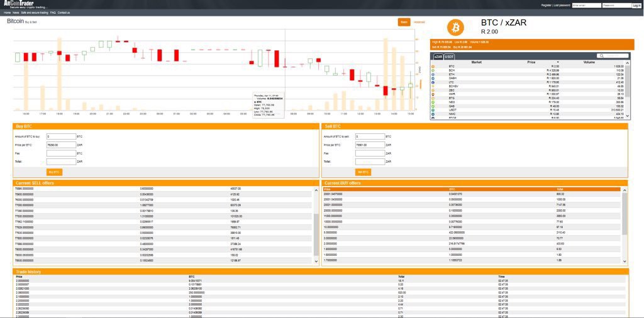The height and width of the screenshot is (318, 644).
Task: Focus the buy Fee field
Action: [61, 153]
